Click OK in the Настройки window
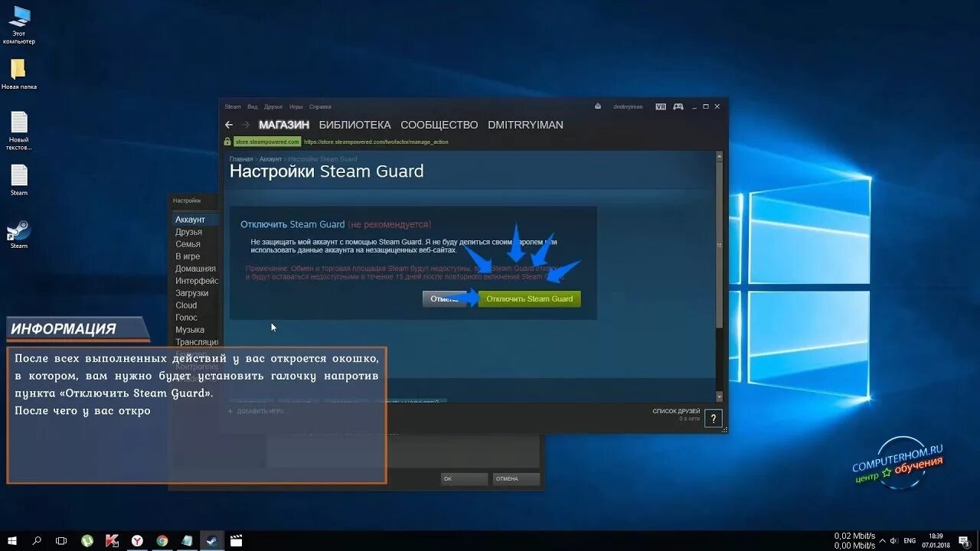 click(464, 478)
